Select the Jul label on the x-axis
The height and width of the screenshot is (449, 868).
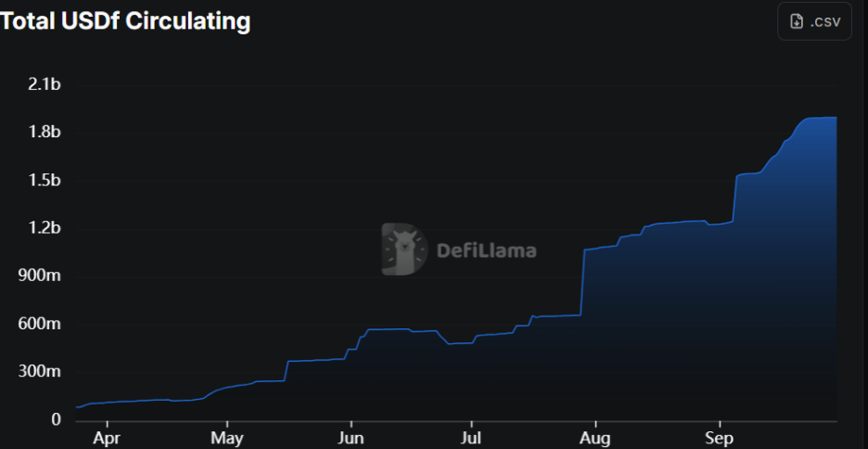(x=471, y=438)
